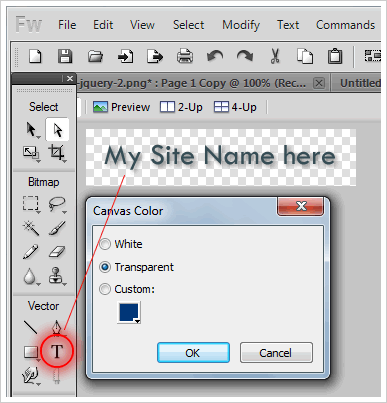Open a file using folder icon
The image size is (387, 403).
point(95,56)
